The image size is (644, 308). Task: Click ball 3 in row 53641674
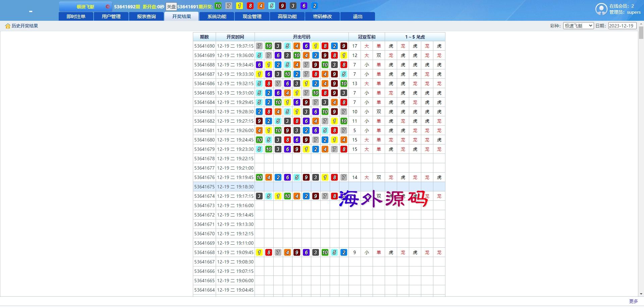coord(259,196)
